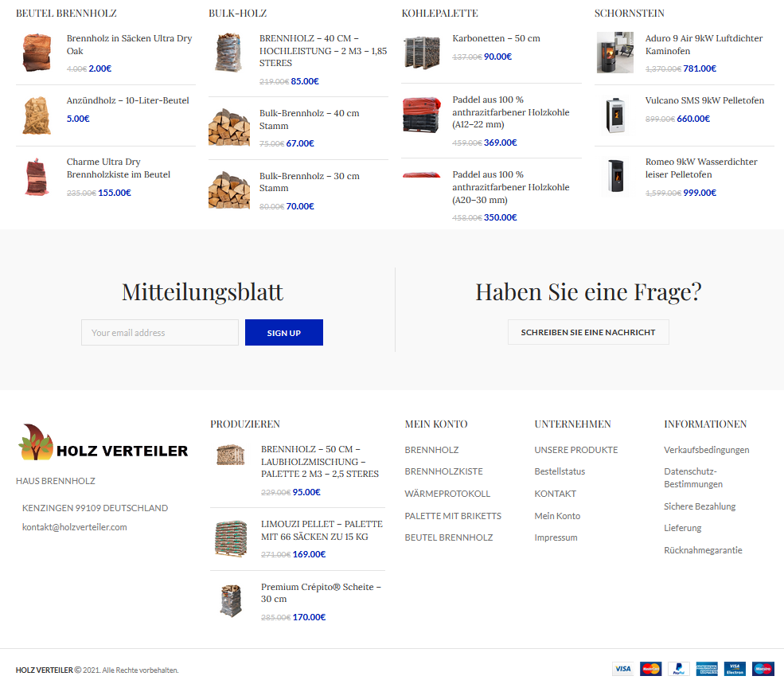Open the Karbonetten 50 cm product image
784x680 pixels.
(422, 53)
